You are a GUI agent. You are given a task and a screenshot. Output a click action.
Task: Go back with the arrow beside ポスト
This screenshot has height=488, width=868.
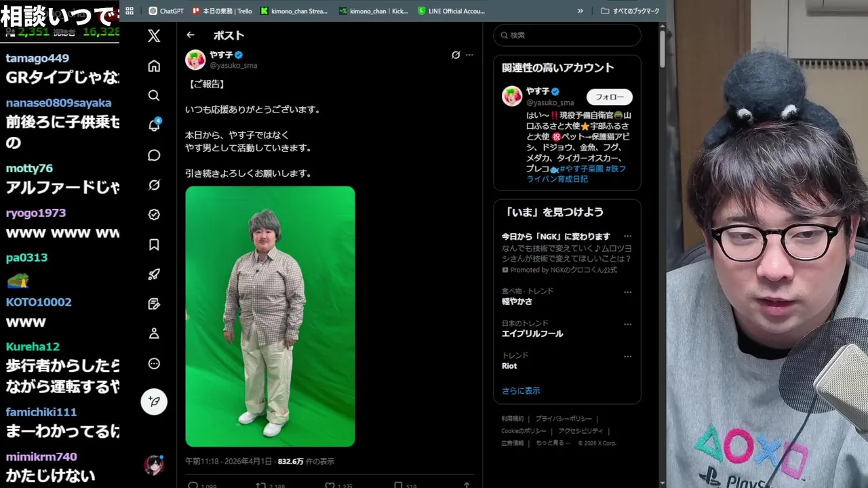[x=191, y=35]
